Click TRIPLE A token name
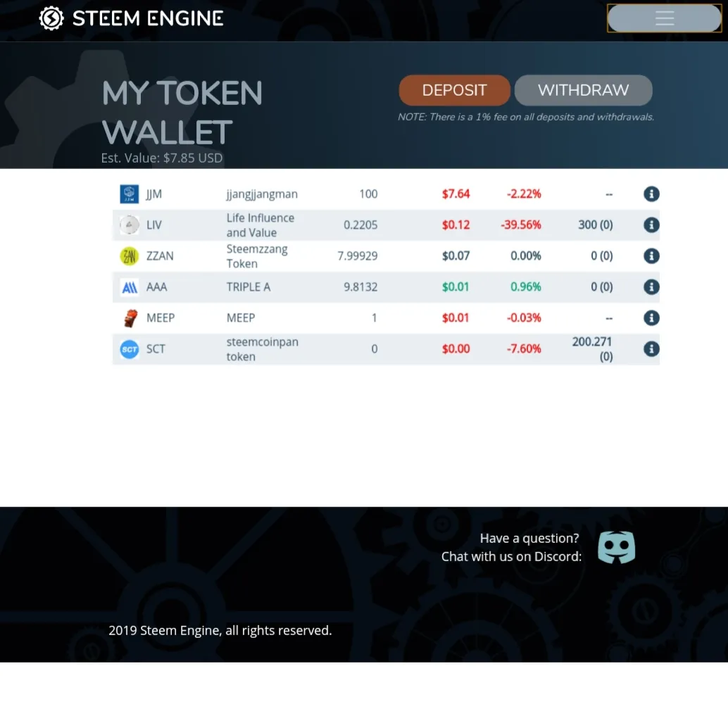The width and height of the screenshot is (728, 728). coord(248,287)
